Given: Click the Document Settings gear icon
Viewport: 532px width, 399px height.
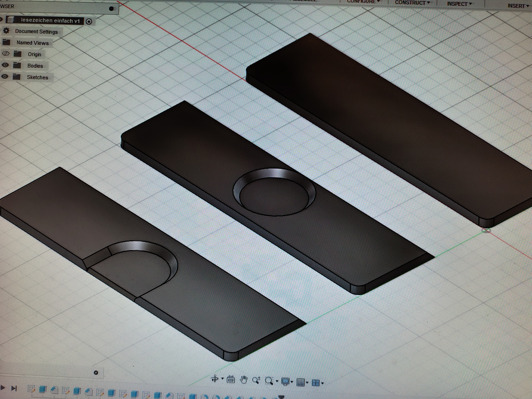Looking at the screenshot, I should coord(6,31).
